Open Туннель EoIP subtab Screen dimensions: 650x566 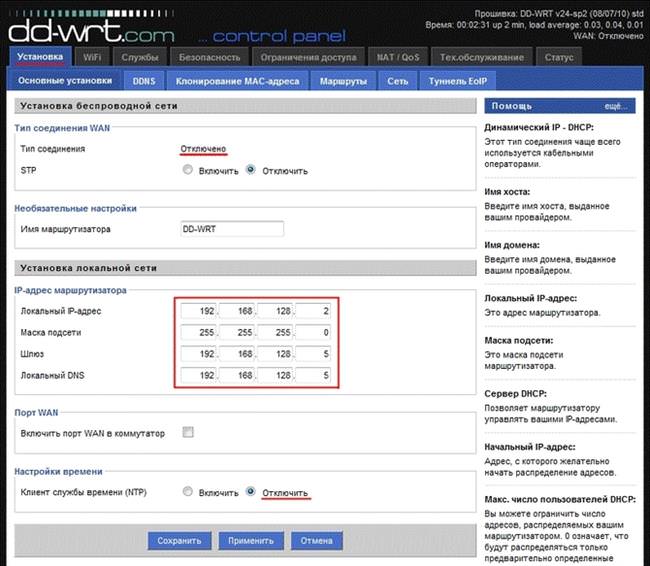coord(458,81)
